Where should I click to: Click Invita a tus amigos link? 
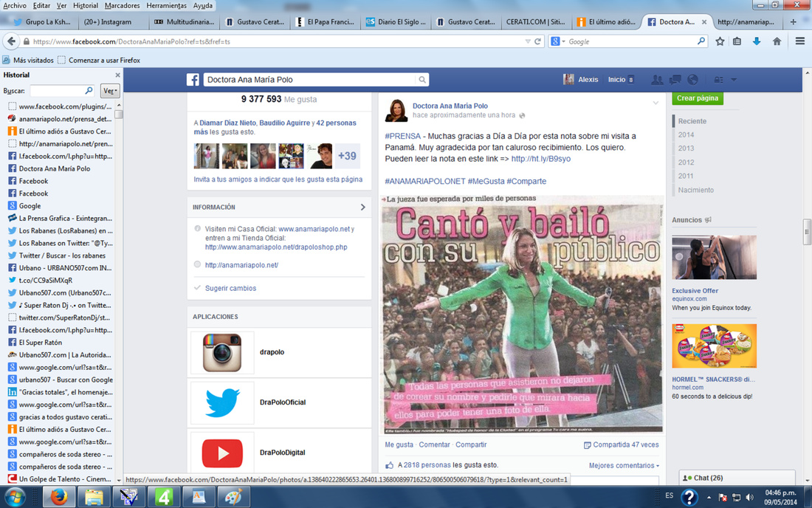tap(278, 179)
